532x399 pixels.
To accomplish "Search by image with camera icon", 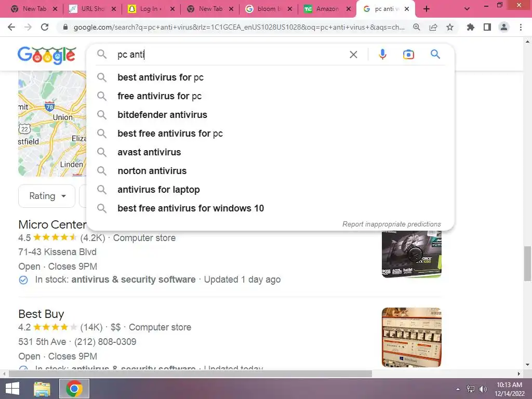I will [408, 54].
